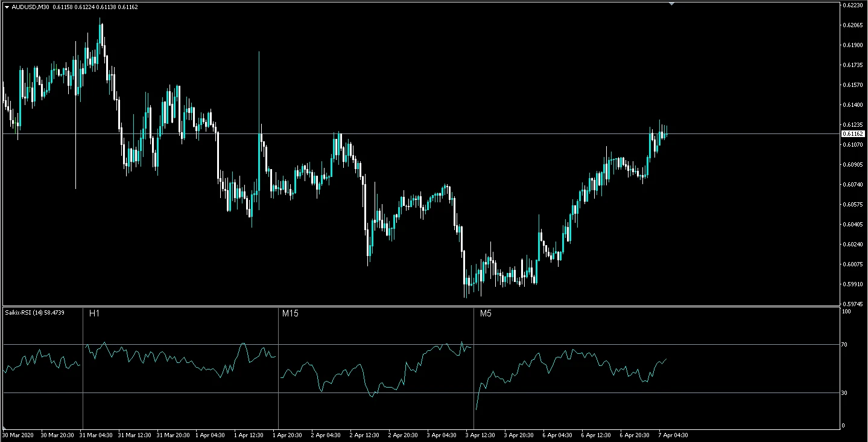This screenshot has width=868, height=442.
Task: Click the current price label 0.61162
Action: click(852, 133)
